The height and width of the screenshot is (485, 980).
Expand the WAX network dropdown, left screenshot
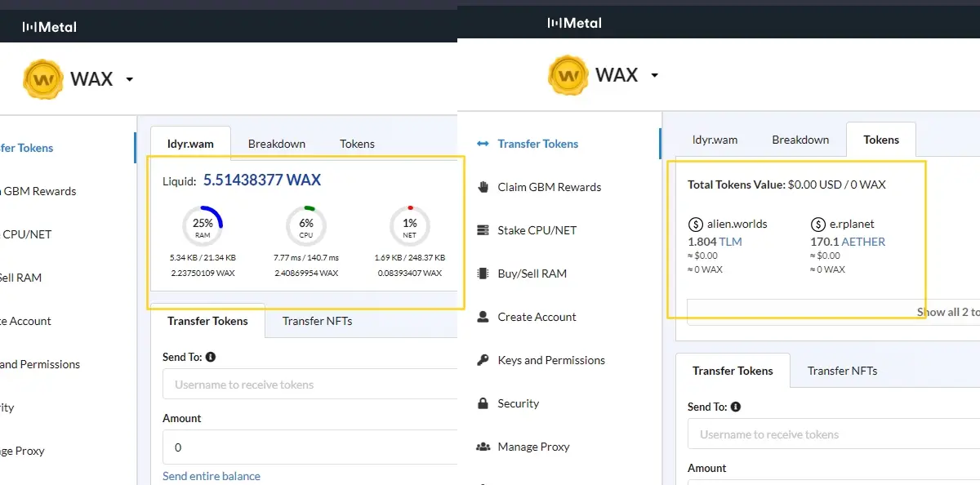tap(129, 80)
